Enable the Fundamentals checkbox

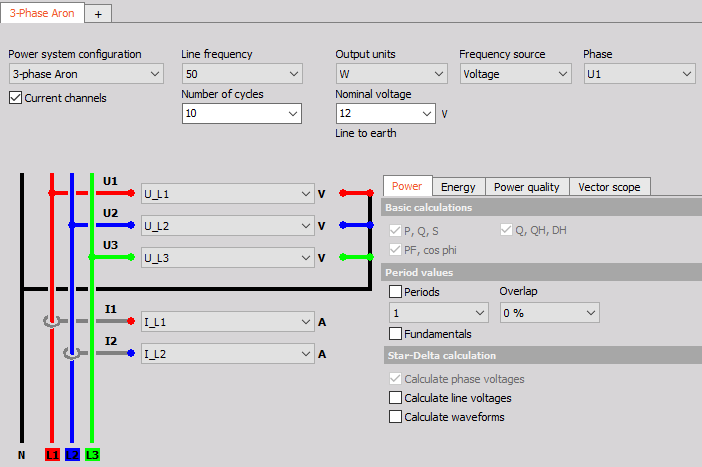(x=395, y=334)
